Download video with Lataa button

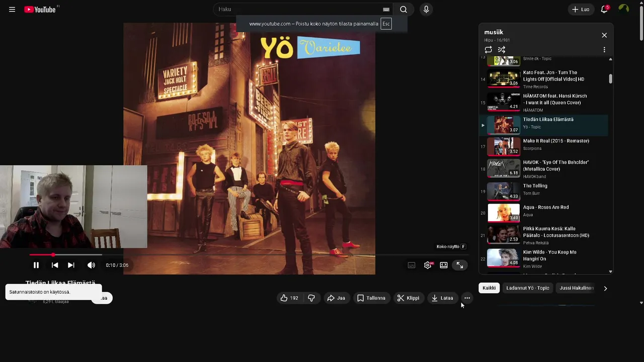442,298
